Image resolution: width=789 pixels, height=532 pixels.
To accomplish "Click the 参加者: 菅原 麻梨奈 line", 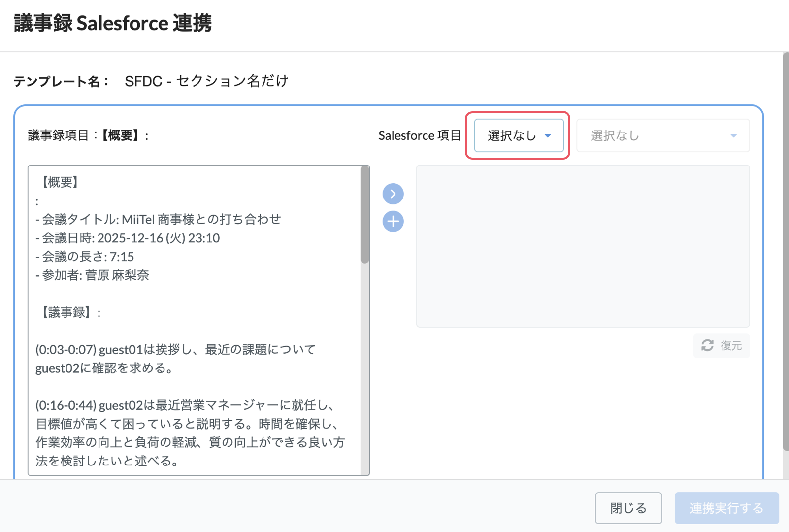I will (92, 275).
